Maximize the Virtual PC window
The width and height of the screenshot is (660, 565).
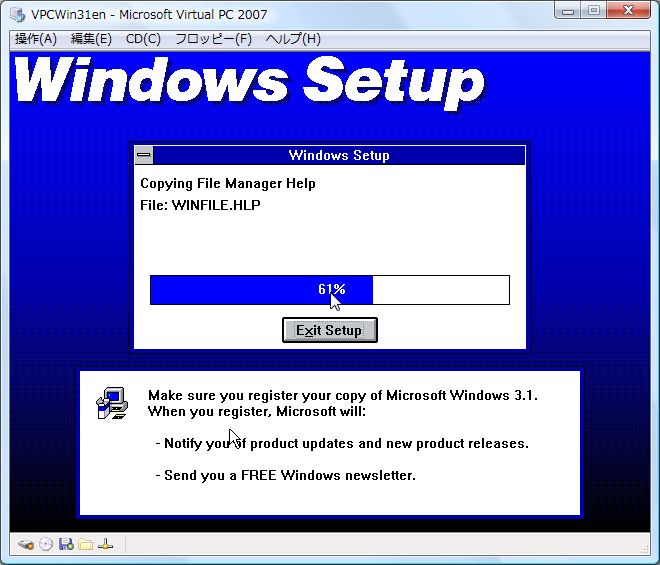pyautogui.click(x=594, y=11)
